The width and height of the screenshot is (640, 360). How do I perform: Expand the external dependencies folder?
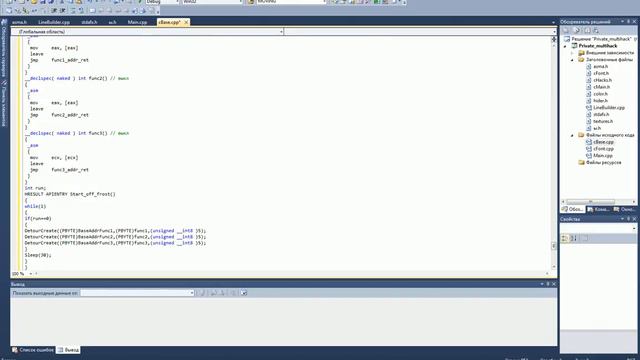point(572,53)
